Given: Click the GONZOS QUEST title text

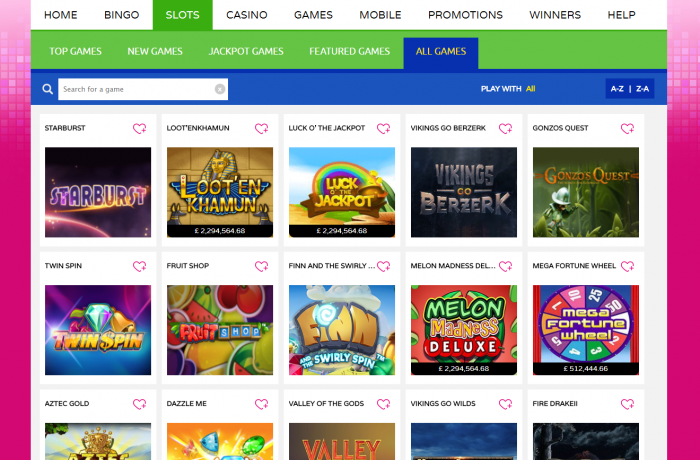Looking at the screenshot, I should (x=560, y=128).
